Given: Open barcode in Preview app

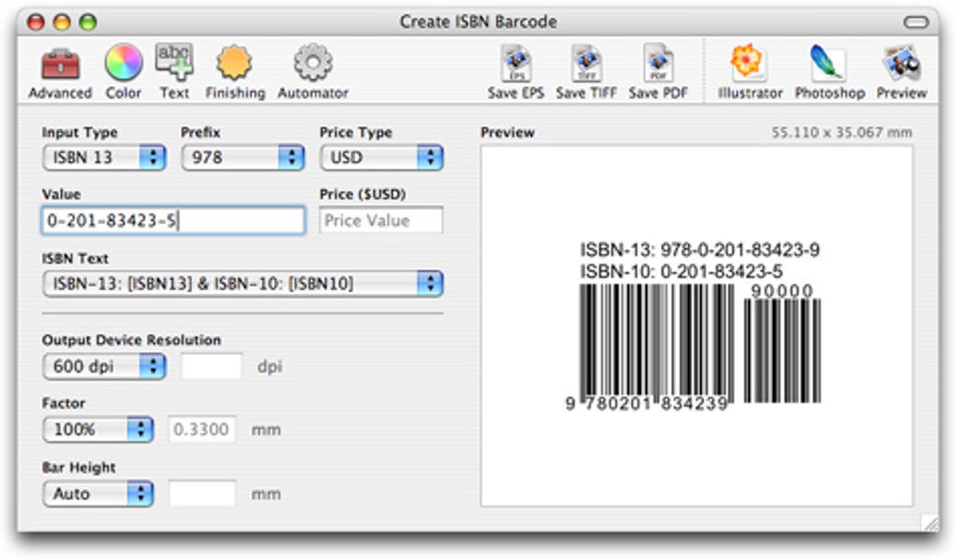Looking at the screenshot, I should click(x=902, y=72).
